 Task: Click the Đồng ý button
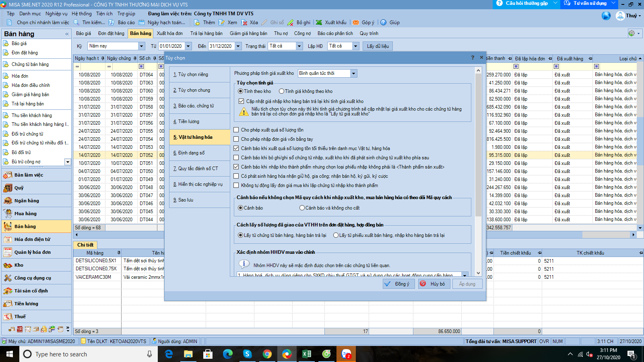pyautogui.click(x=398, y=284)
